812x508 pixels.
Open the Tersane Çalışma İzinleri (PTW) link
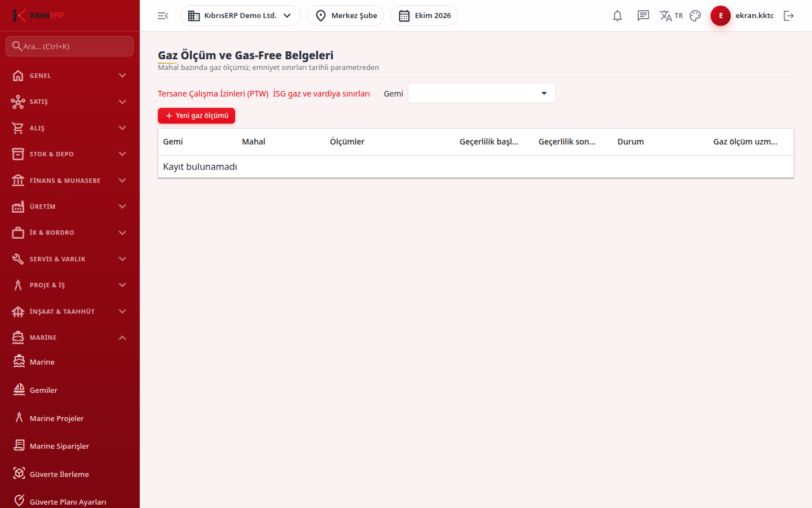tap(213, 94)
